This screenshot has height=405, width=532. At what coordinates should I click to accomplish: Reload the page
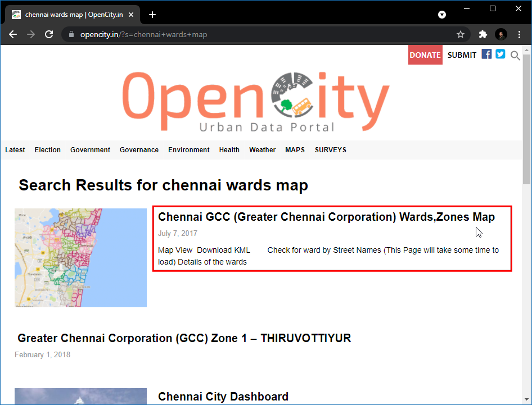pos(49,34)
